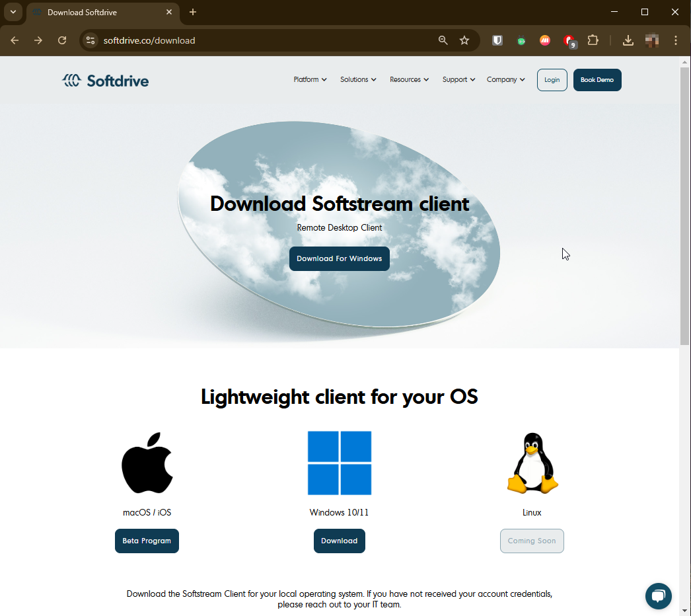Click the Login button
The height and width of the screenshot is (616, 691).
point(552,80)
